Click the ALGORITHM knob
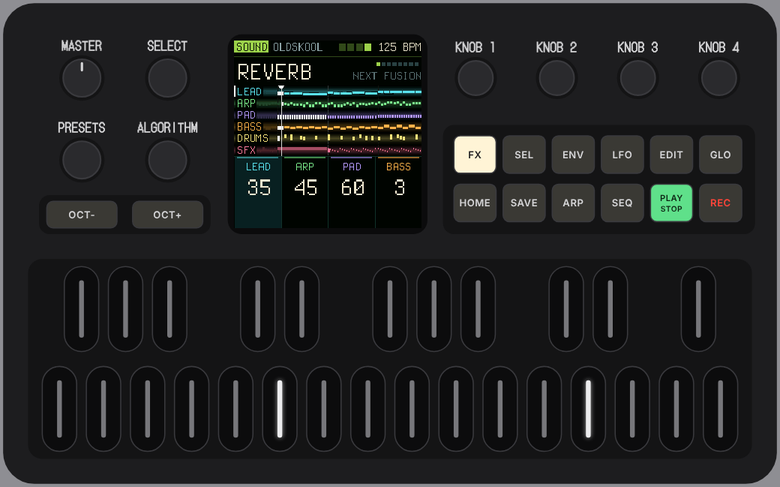Screen dimensions: 780x487 [167, 160]
